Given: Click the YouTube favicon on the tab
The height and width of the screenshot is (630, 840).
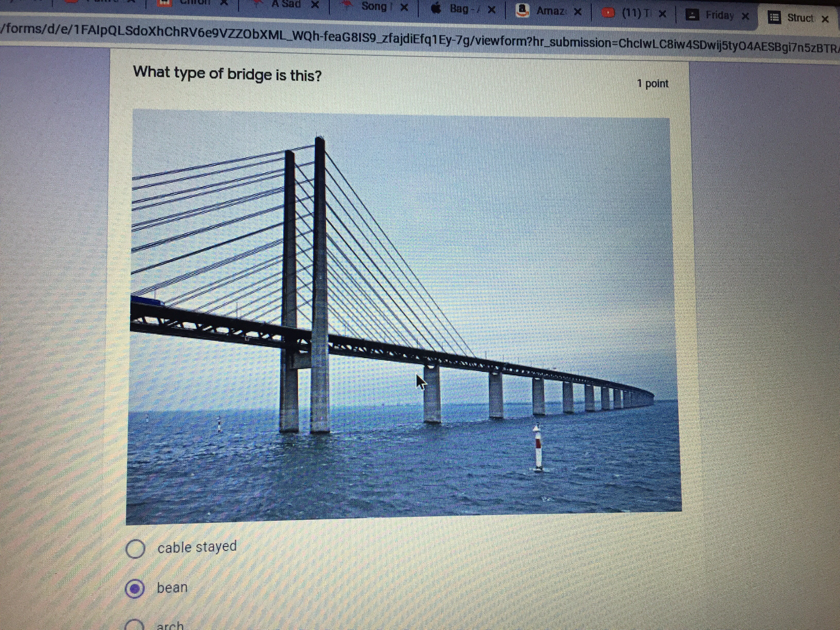Looking at the screenshot, I should [608, 13].
